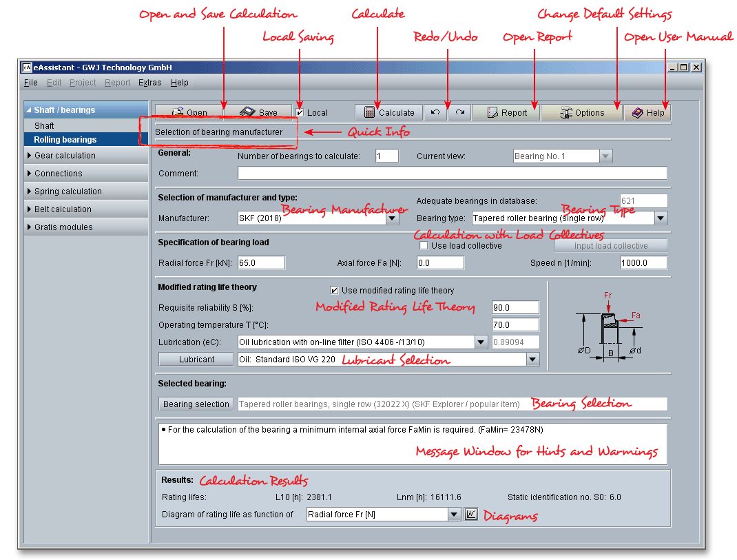Screen dimensions: 737x560
Task: Click the Bearing selection button
Action: click(x=196, y=404)
